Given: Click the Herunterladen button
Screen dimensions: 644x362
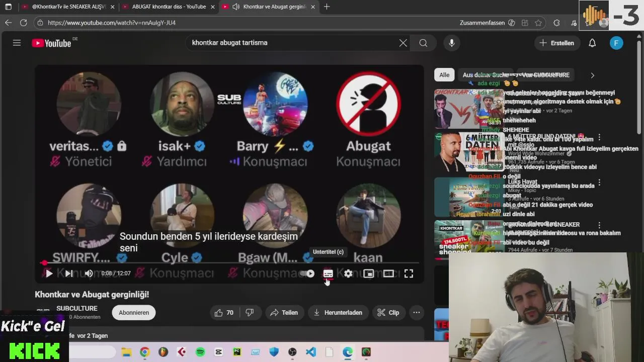Looking at the screenshot, I should 338,313.
